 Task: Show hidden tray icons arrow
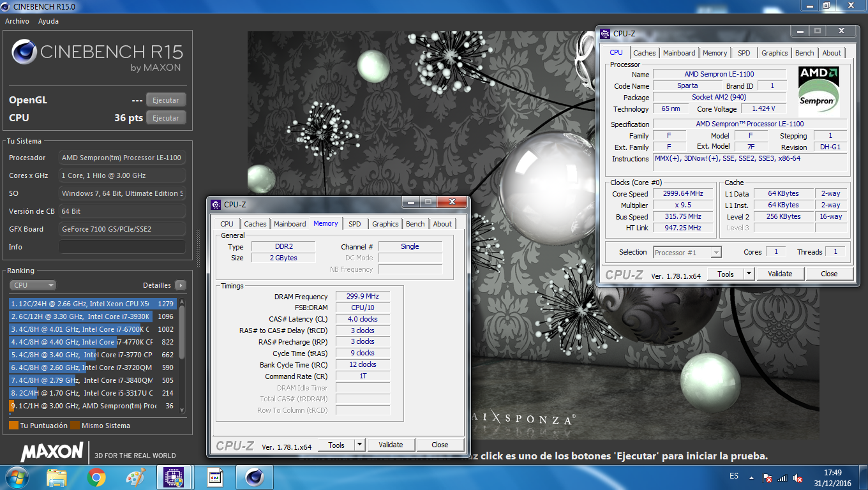pos(752,477)
